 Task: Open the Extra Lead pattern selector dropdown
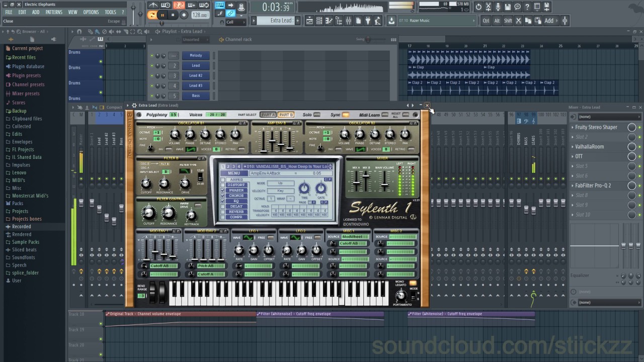[x=276, y=21]
